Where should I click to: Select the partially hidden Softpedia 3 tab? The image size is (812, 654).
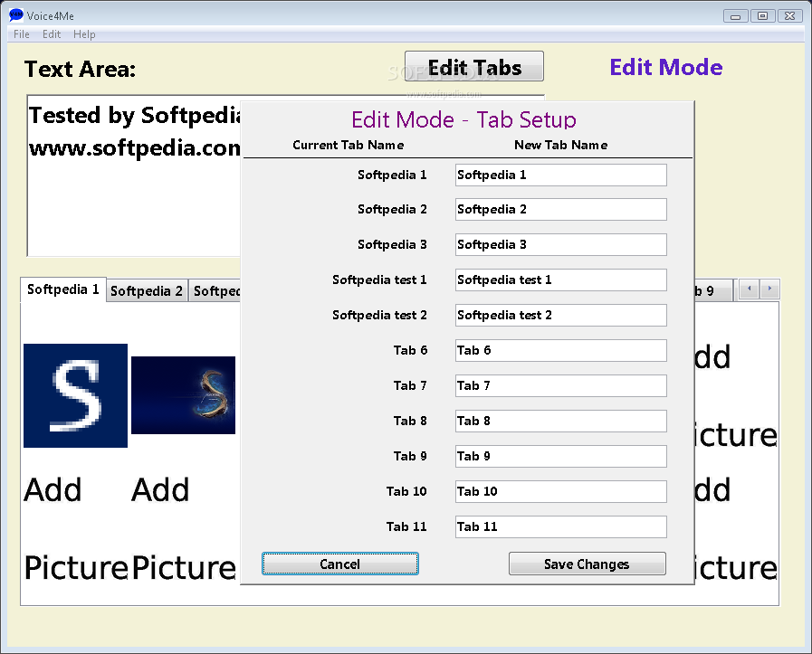click(215, 290)
